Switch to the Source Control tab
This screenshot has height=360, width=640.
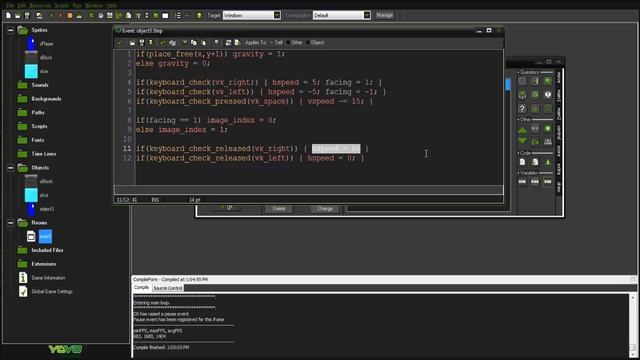pos(168,288)
